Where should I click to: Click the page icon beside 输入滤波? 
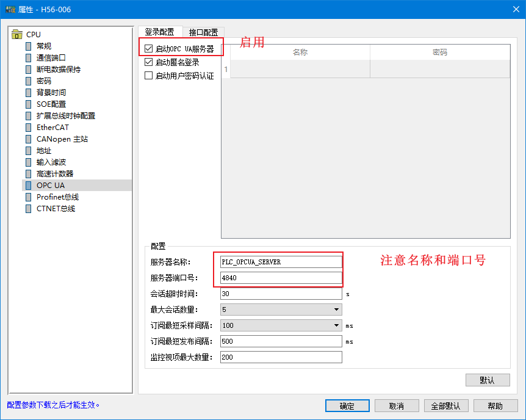29,162
